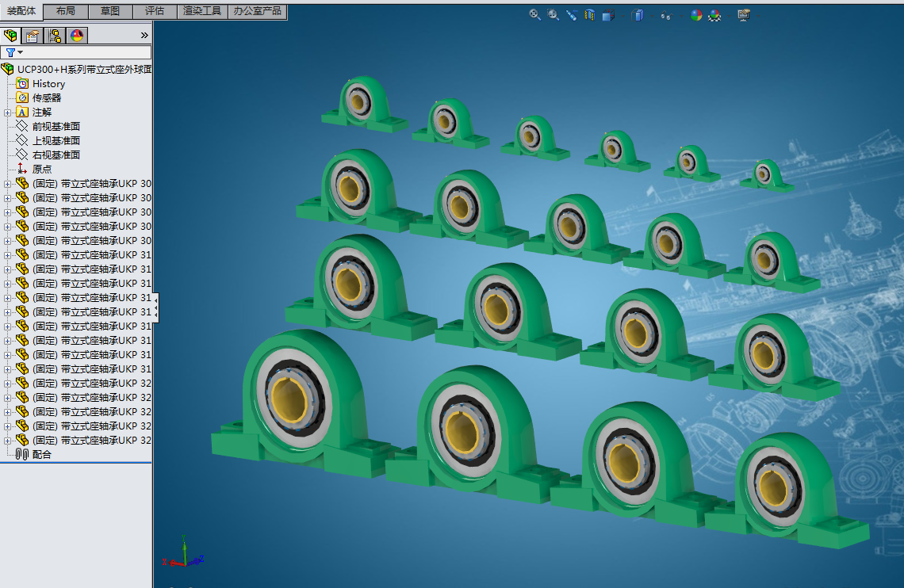
Task: Click the root assembly icon in tree
Action: pos(7,69)
